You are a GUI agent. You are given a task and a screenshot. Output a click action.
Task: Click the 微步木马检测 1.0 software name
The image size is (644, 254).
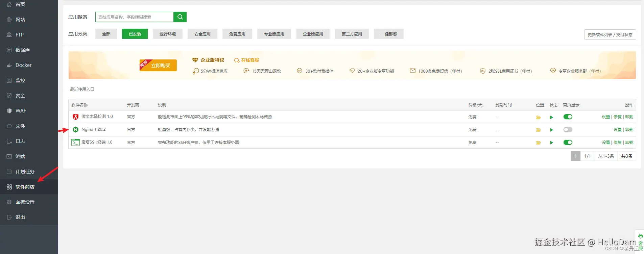tap(97, 117)
